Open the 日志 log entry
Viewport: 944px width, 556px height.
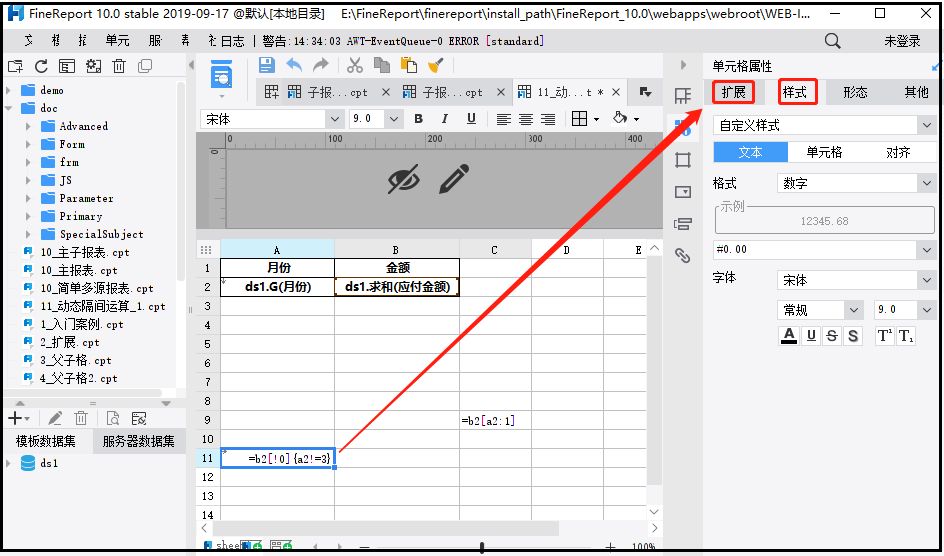coord(232,41)
